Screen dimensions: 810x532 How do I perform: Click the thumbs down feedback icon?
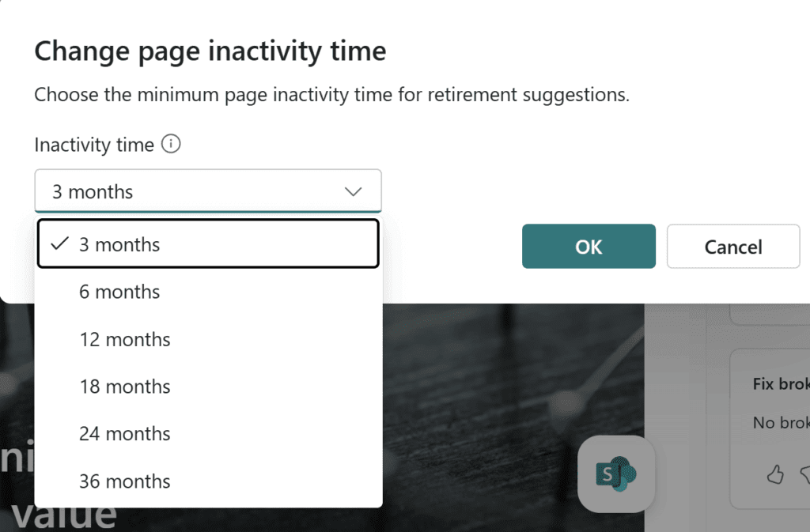[804, 474]
